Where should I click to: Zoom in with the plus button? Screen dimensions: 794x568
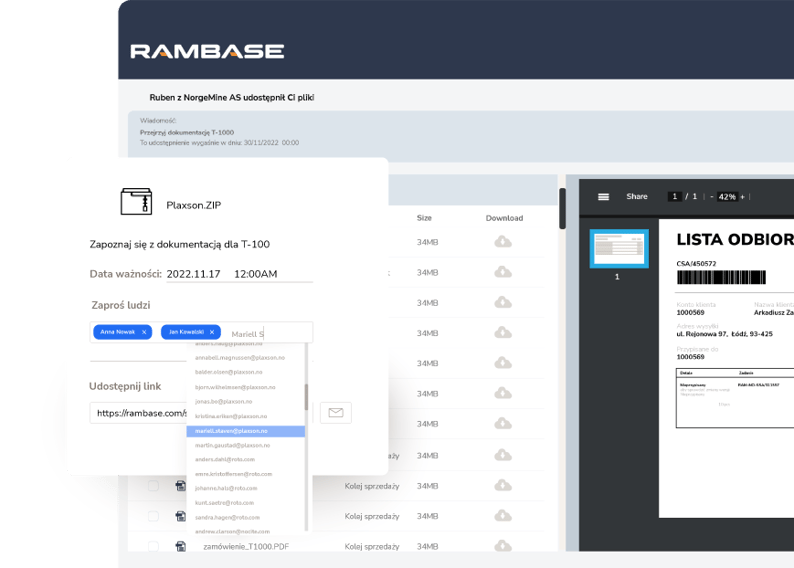[742, 197]
